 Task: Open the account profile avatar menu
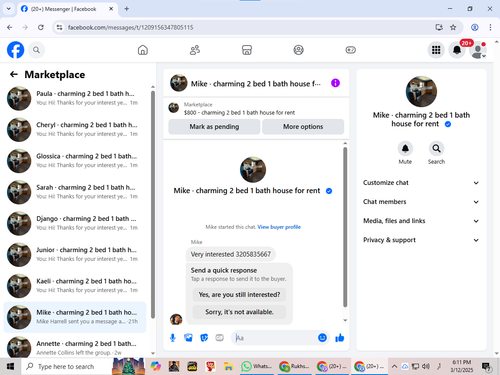tap(478, 50)
